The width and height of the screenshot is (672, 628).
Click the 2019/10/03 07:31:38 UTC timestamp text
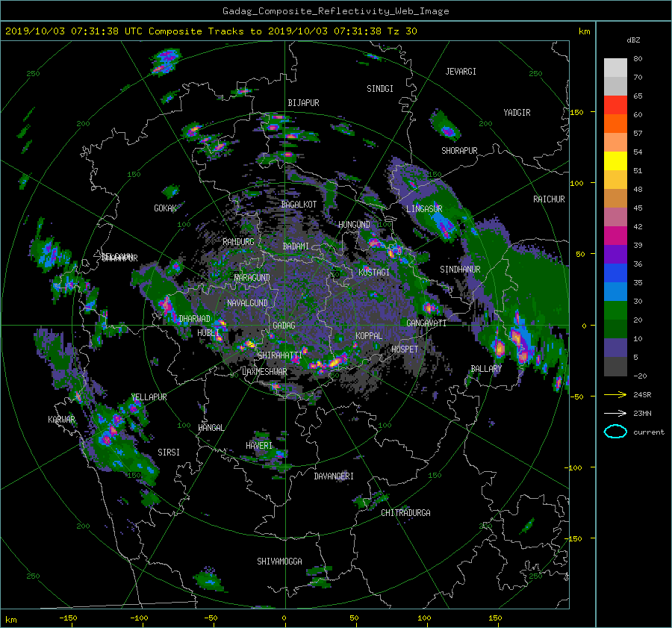click(x=65, y=31)
